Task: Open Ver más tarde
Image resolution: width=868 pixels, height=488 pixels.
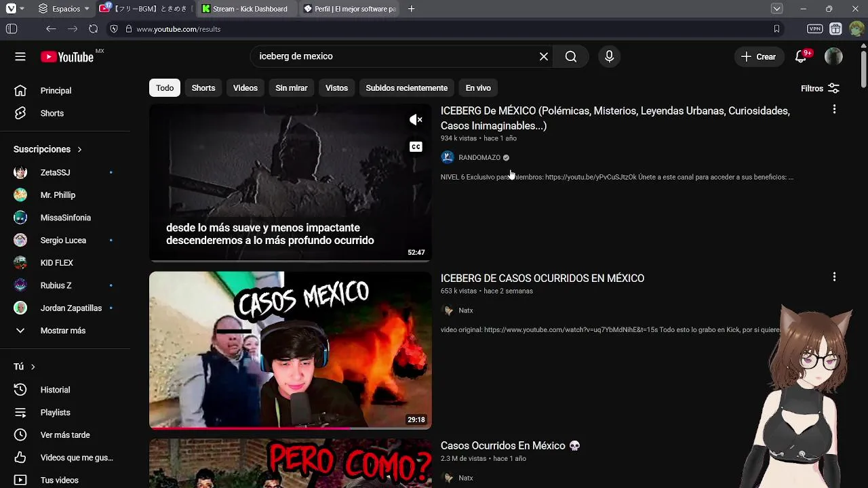Action: pos(65,435)
